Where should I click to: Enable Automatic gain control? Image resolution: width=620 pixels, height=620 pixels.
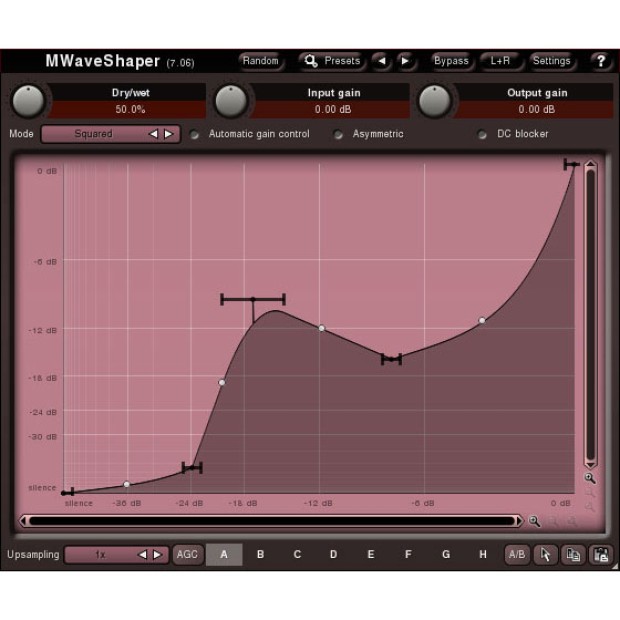point(194,135)
